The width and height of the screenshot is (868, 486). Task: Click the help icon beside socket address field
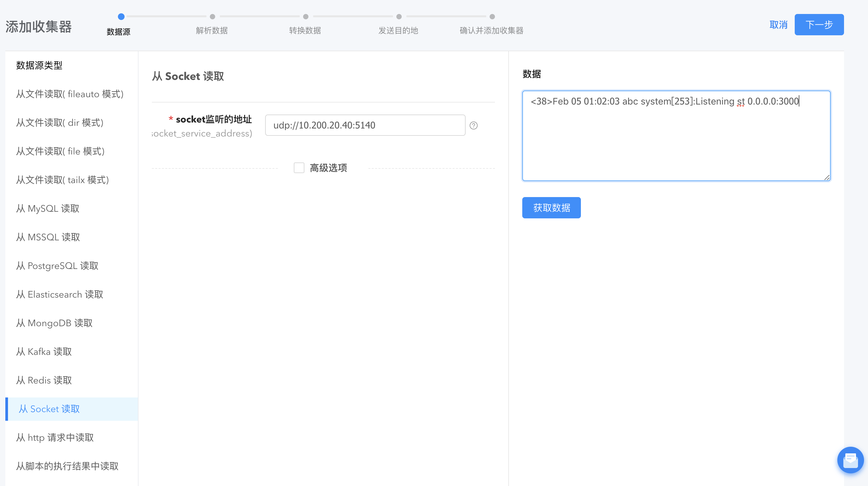point(473,125)
